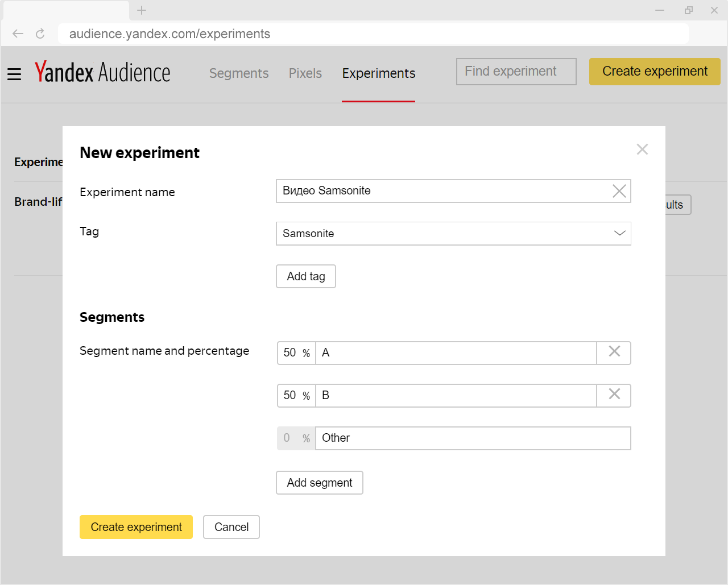This screenshot has height=585, width=728.
Task: Clear the Experiment name field
Action: point(619,191)
